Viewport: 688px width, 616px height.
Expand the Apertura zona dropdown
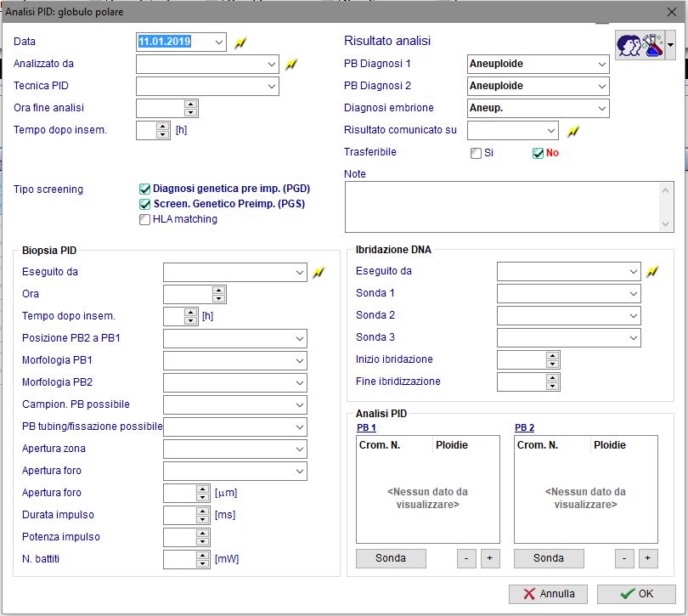click(x=300, y=449)
